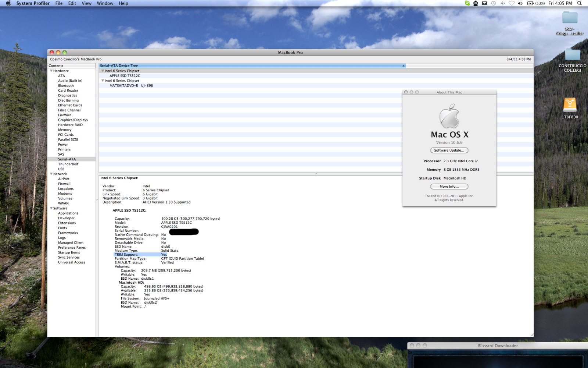Open Spotlight search magnifier

[x=580, y=3]
